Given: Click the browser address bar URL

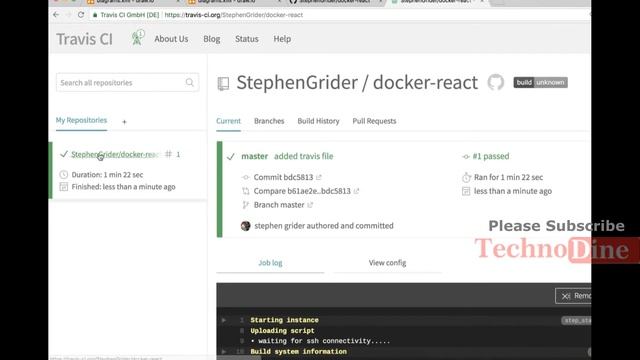Looking at the screenshot, I should [234, 15].
